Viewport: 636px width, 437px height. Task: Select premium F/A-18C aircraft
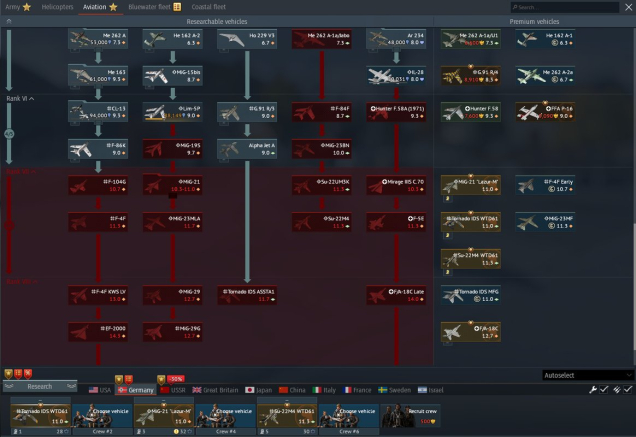pyautogui.click(x=471, y=332)
